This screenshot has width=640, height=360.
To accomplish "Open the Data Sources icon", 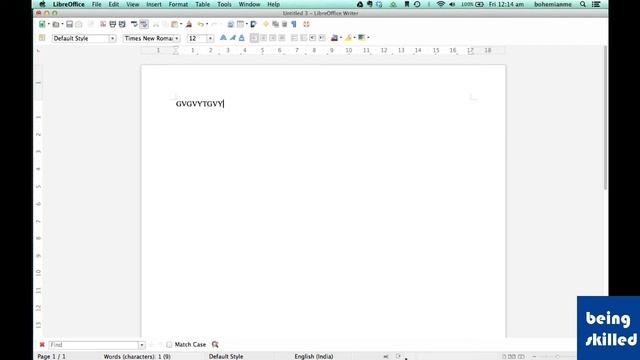I will (284, 24).
